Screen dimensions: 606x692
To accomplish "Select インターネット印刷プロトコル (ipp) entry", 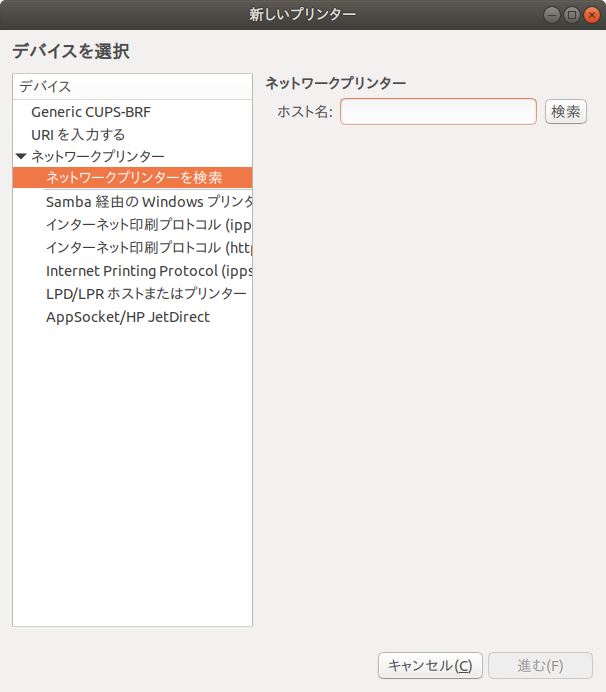I will coord(132,225).
